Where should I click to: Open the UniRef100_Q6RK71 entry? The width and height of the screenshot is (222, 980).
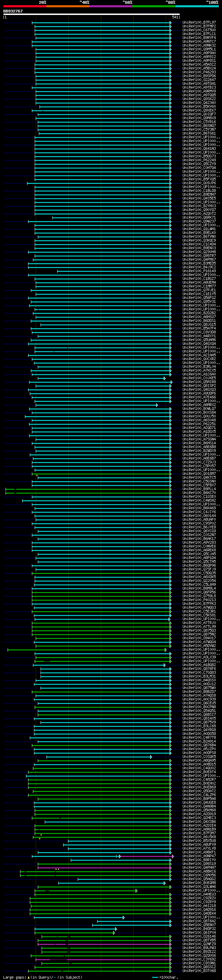click(199, 217)
